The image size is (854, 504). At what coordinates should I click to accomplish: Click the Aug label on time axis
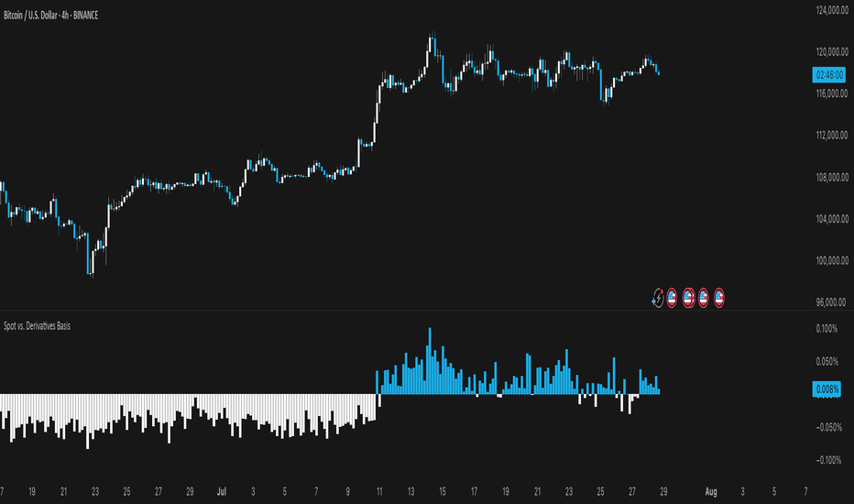(711, 491)
